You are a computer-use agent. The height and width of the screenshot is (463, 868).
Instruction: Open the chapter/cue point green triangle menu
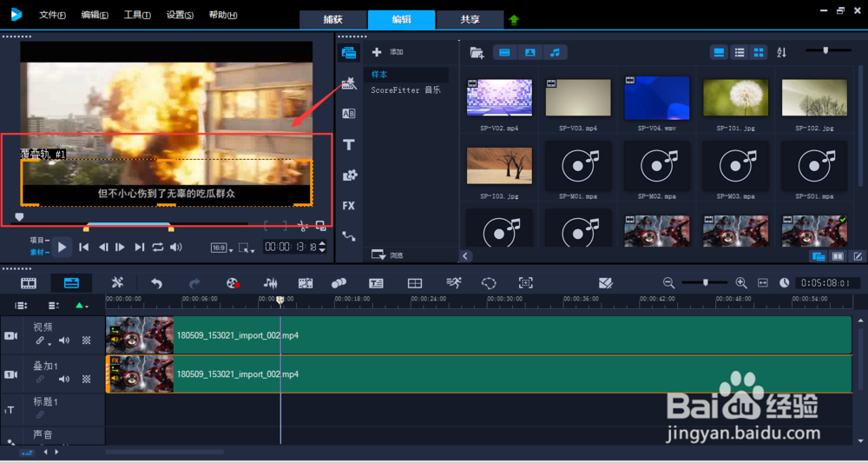[82, 305]
